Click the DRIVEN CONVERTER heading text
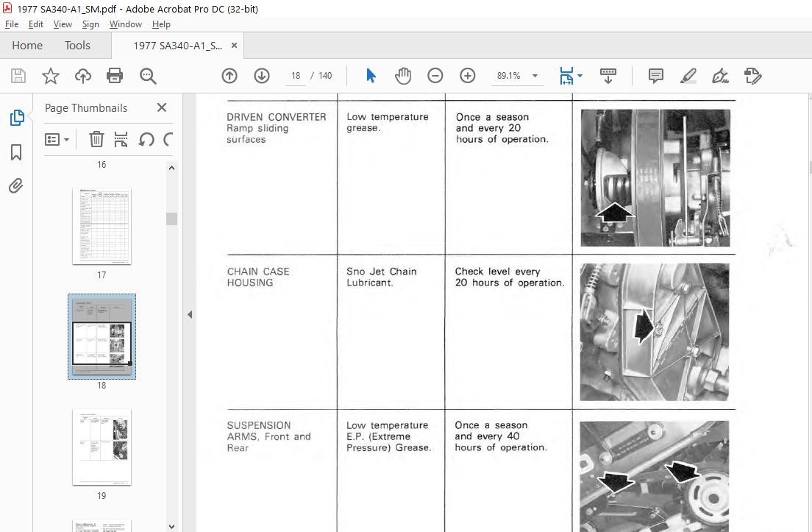Viewport: 812px width, 532px height. click(277, 117)
